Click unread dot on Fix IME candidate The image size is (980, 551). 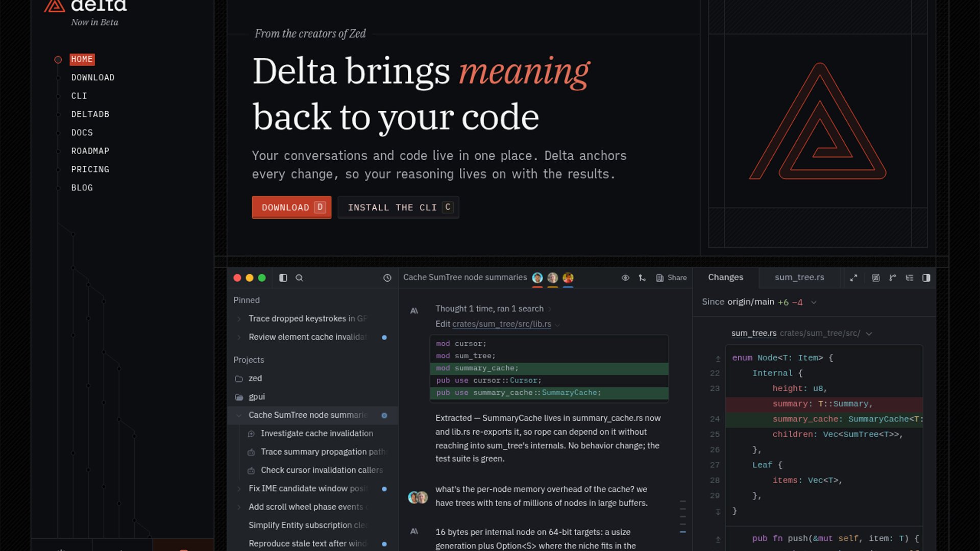(384, 489)
